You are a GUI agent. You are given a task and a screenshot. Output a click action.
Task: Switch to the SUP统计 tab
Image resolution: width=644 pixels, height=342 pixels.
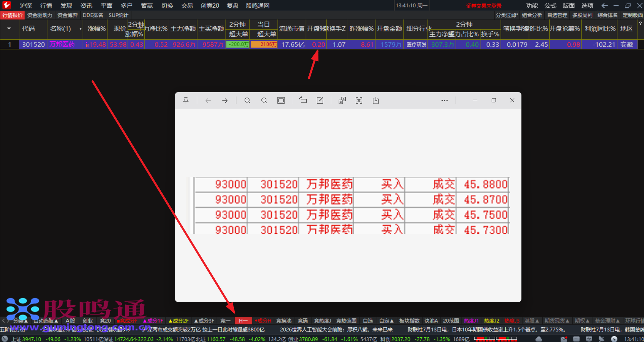point(118,15)
